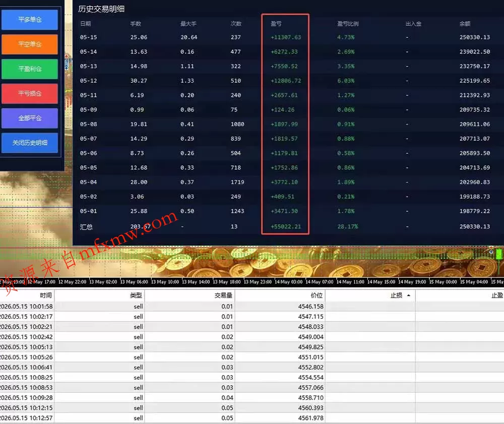
Task: Click the purple 全部平仓 button
Action: [x=30, y=118]
